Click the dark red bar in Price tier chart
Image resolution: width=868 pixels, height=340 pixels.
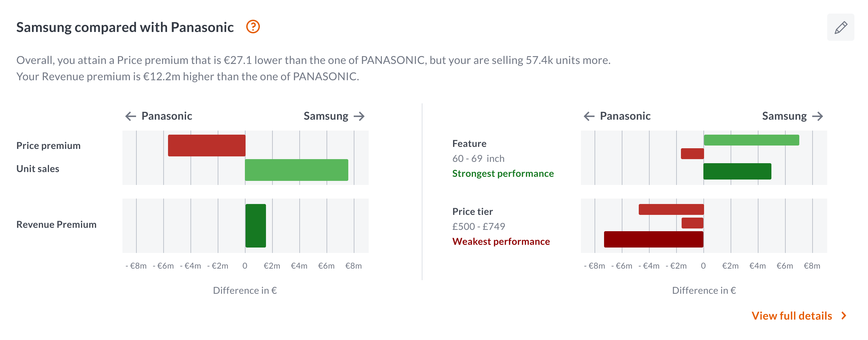click(653, 239)
